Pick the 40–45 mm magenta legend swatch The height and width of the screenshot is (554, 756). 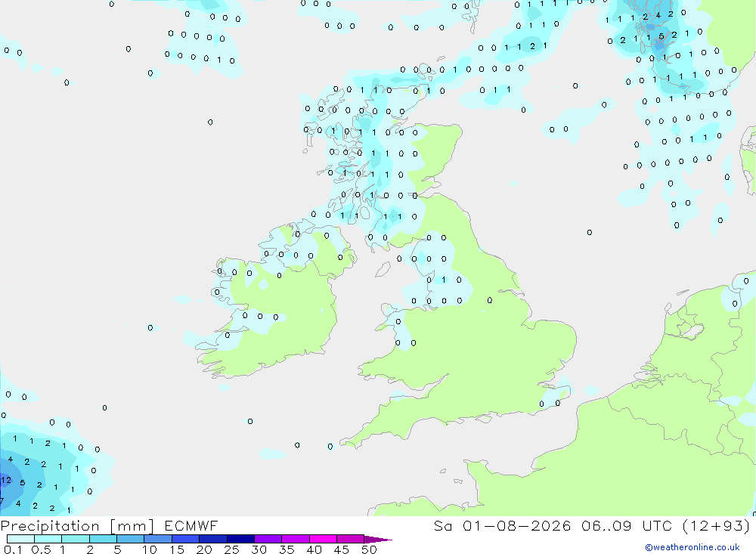tap(323, 539)
